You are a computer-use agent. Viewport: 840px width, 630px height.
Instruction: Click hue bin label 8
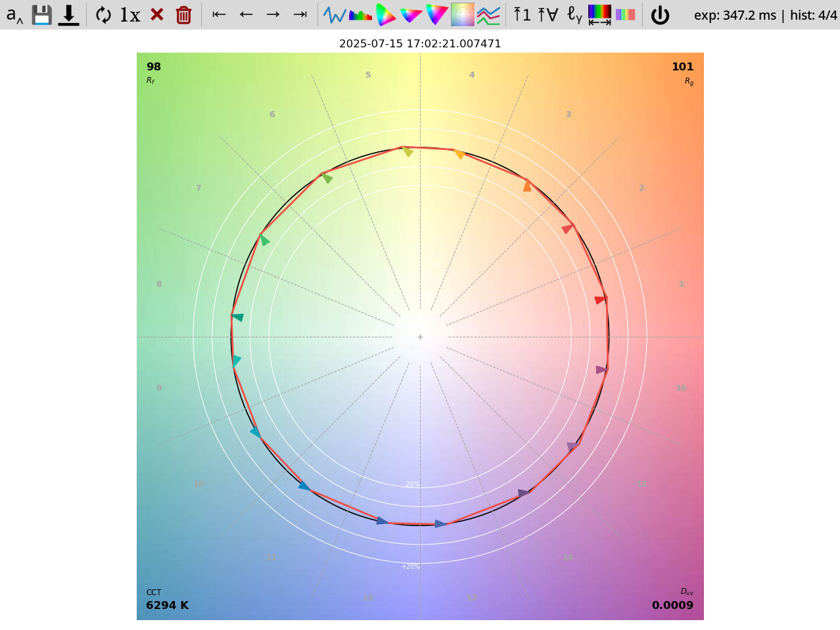(159, 284)
